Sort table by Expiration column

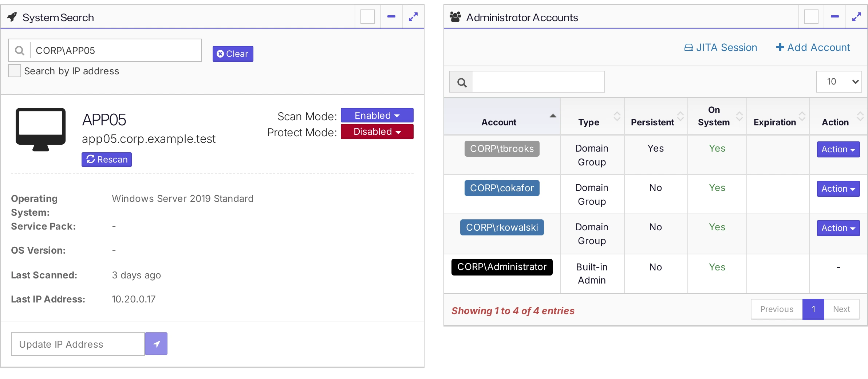click(802, 117)
